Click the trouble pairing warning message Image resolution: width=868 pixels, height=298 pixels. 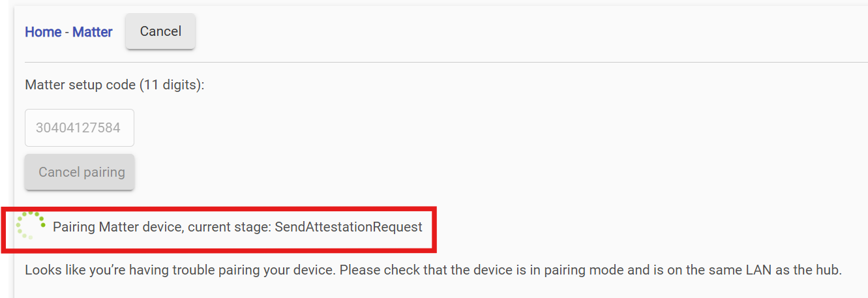tap(433, 269)
